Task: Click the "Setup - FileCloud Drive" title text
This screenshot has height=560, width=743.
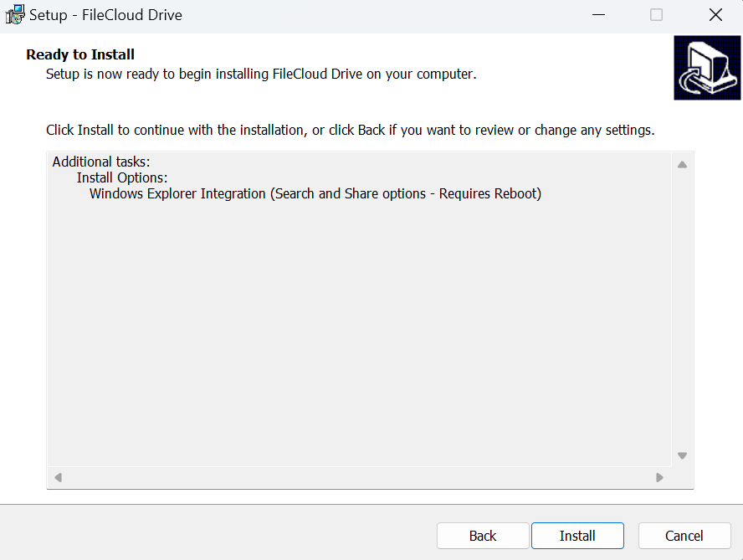Action: tap(105, 15)
